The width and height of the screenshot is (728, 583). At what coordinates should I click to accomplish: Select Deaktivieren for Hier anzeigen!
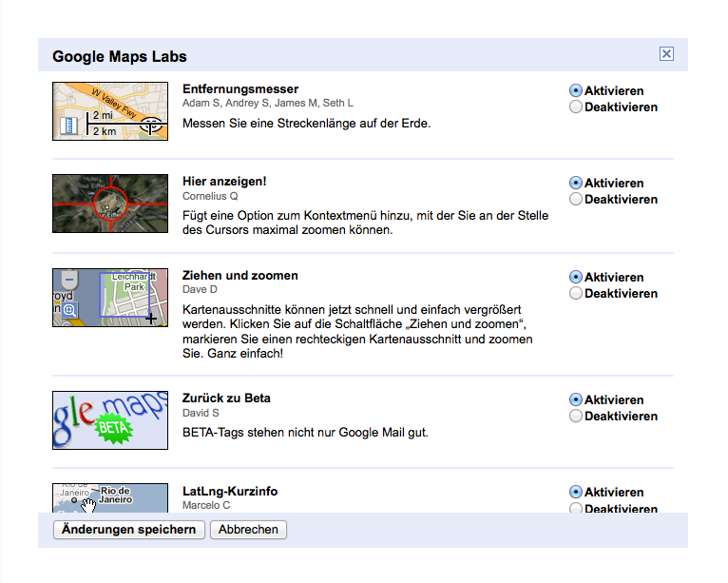(576, 200)
